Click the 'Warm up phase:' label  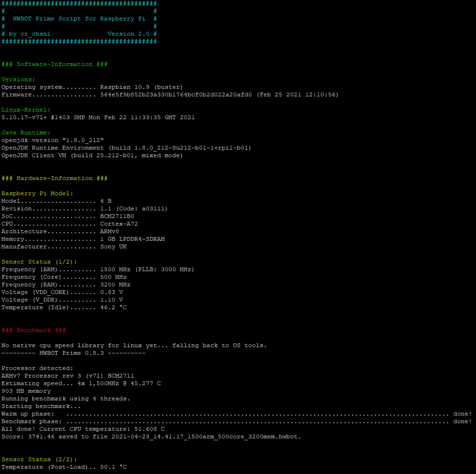pyautogui.click(x=28, y=414)
